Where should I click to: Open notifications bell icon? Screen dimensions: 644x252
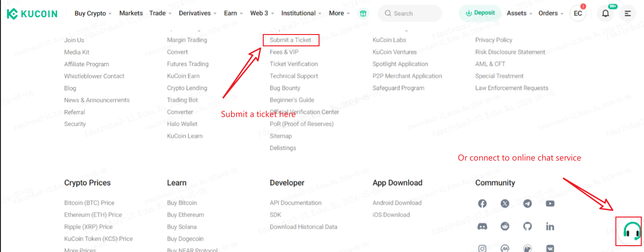605,13
